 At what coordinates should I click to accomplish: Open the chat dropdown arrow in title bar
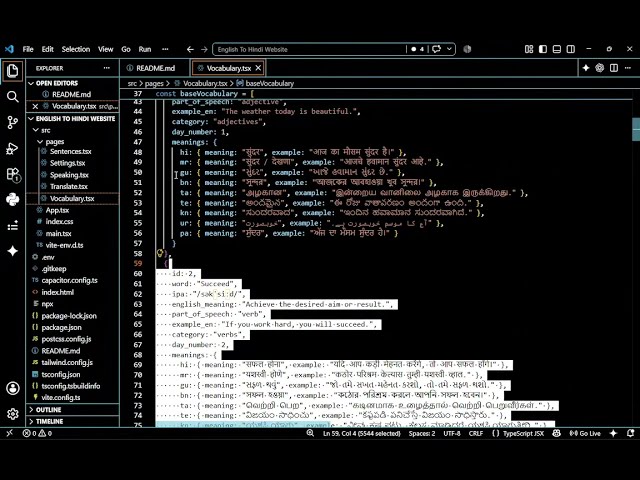coord(449,49)
